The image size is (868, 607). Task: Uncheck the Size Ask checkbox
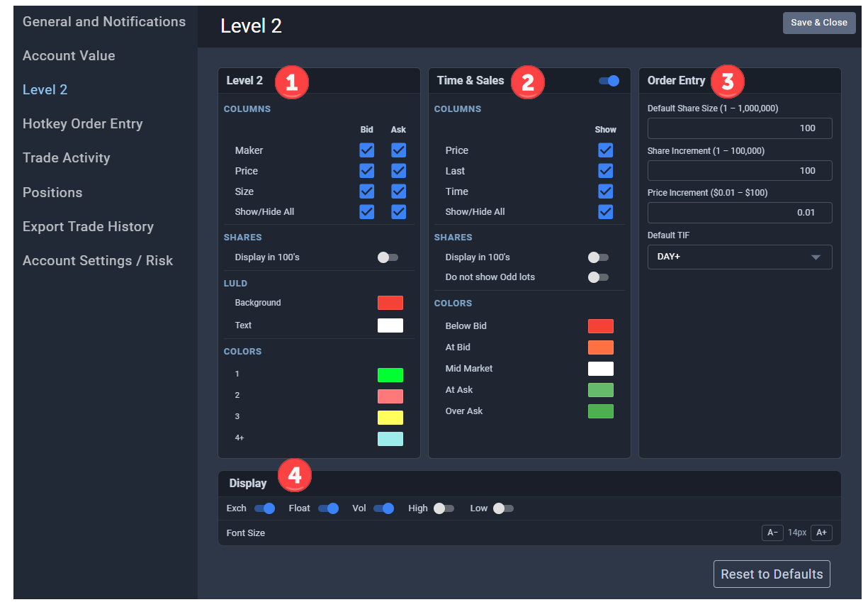point(398,191)
